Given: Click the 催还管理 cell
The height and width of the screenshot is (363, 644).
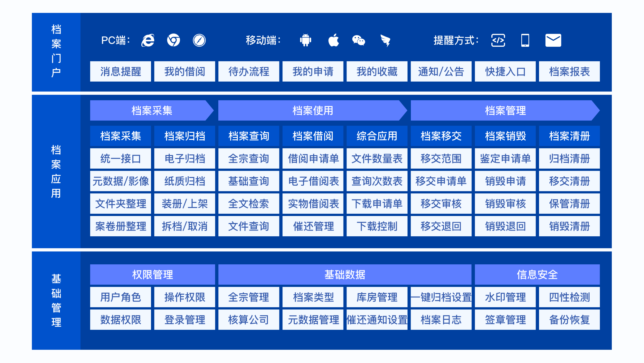Looking at the screenshot, I should 313,226.
